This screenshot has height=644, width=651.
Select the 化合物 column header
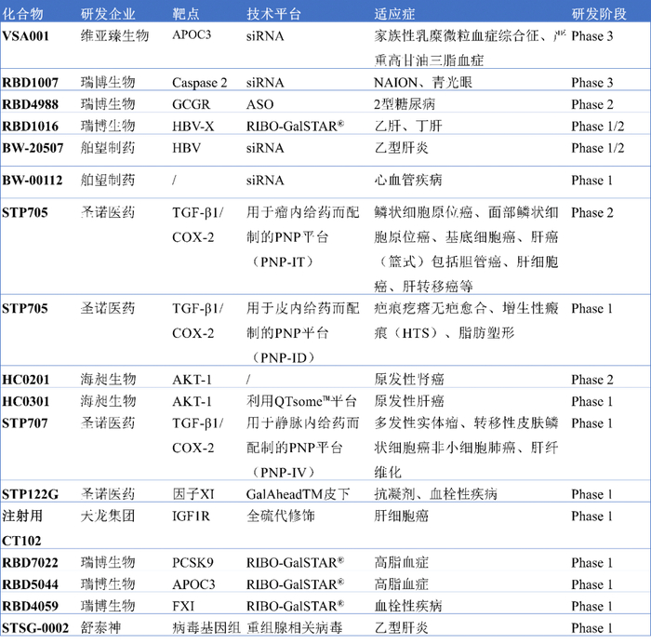22,14
